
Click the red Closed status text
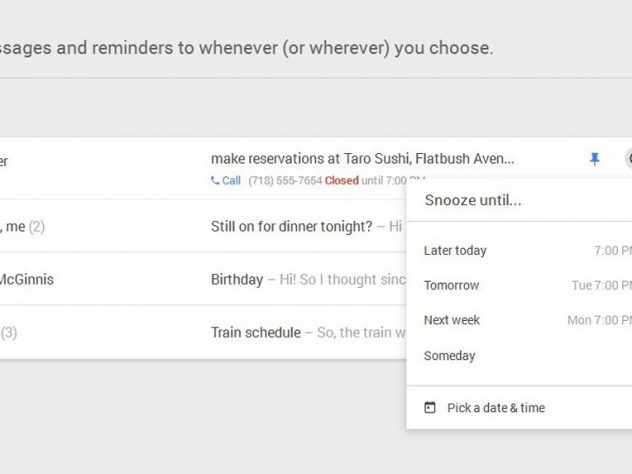tap(341, 181)
